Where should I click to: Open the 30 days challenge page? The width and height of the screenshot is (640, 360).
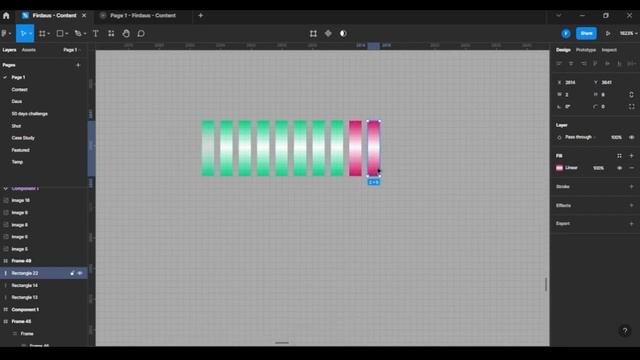pos(29,113)
